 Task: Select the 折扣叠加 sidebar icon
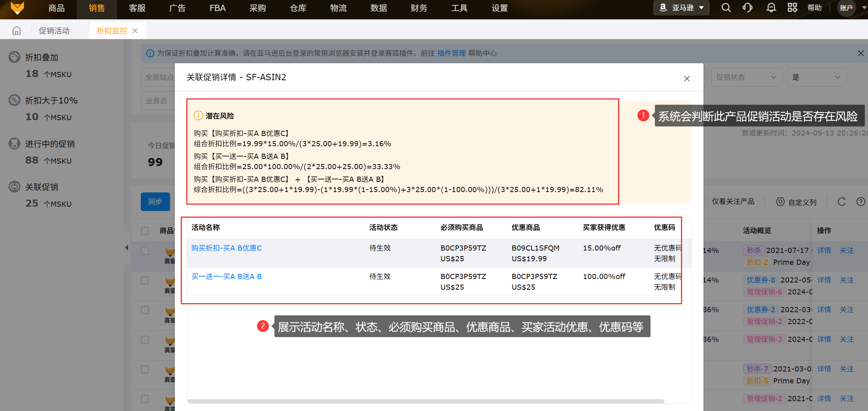click(x=14, y=57)
